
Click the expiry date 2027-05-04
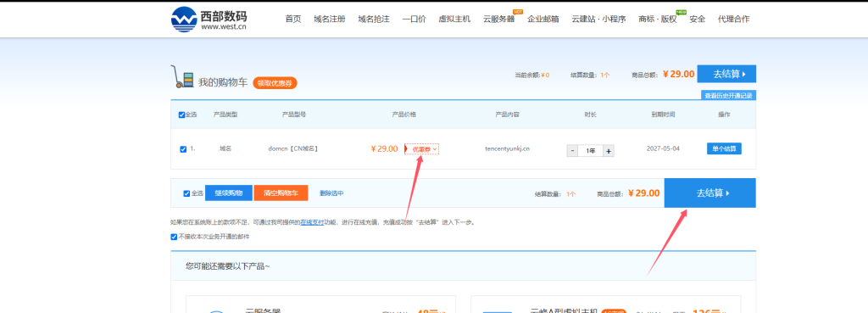pos(663,148)
